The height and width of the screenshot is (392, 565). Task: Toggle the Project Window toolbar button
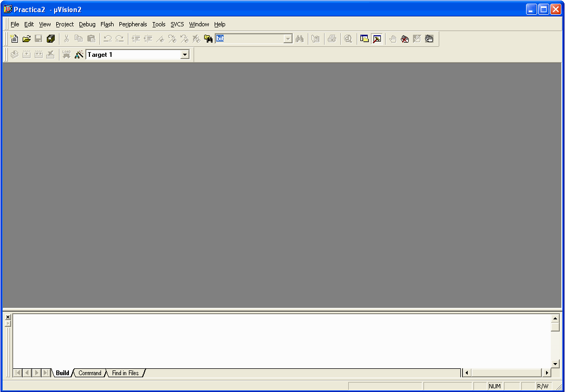pos(364,38)
